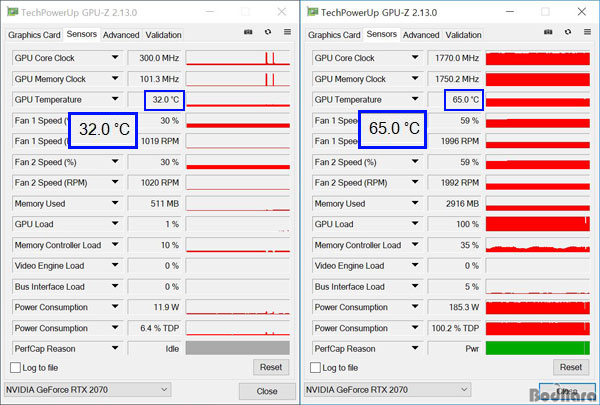Open NVIDIA GeForce RTX 2070 selector in right window
600x405 pixels.
tap(387, 390)
